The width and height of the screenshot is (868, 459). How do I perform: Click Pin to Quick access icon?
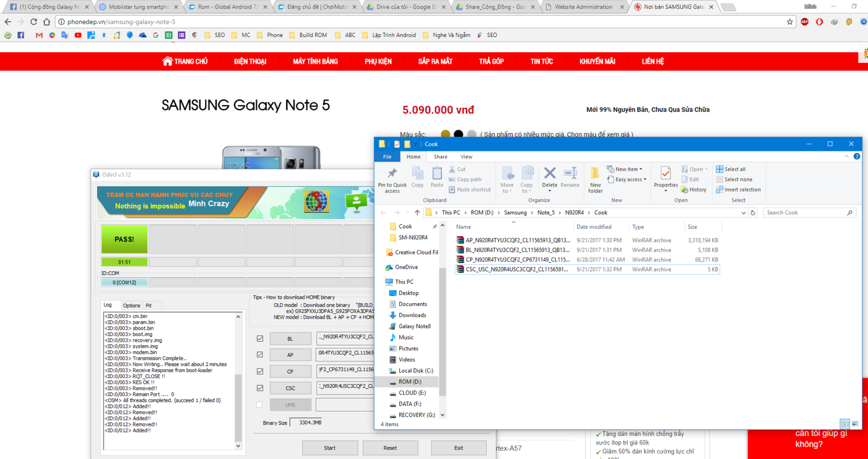(x=392, y=180)
